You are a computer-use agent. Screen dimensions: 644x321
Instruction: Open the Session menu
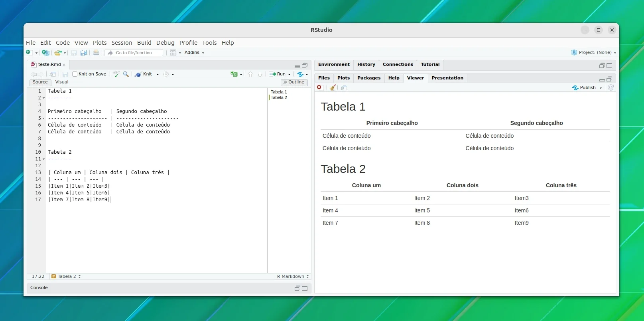(122, 43)
